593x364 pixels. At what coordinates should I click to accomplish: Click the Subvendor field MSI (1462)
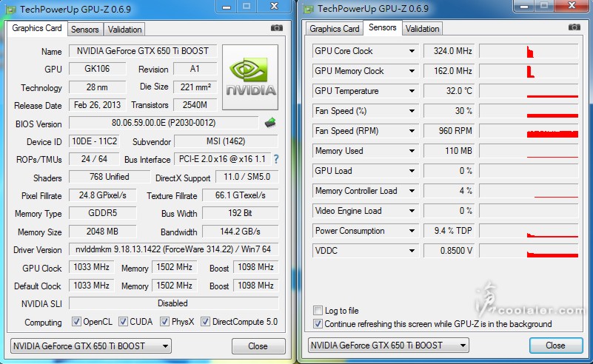[x=226, y=141]
